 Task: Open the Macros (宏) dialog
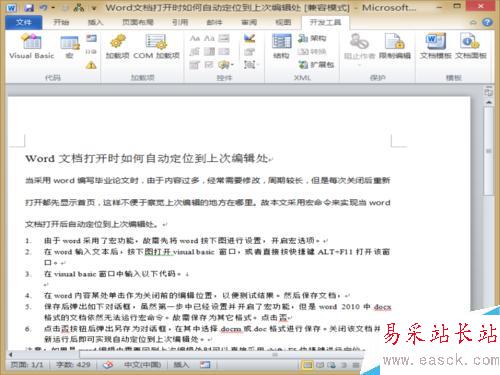[x=69, y=47]
